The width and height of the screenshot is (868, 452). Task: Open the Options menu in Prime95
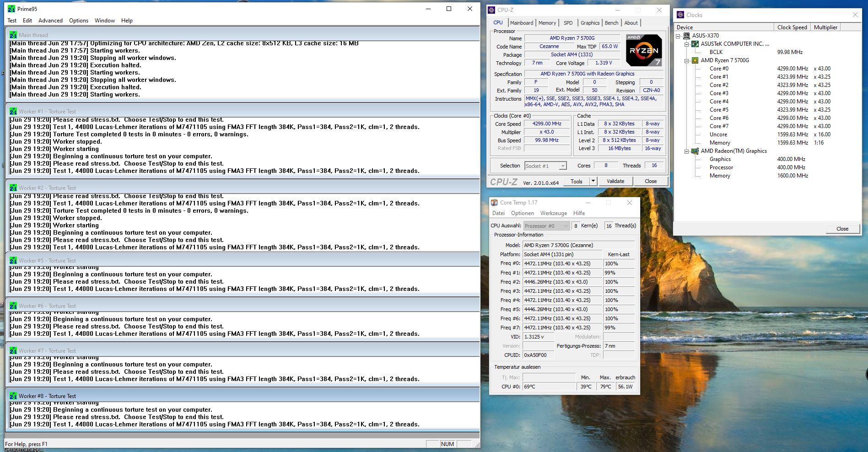pos(79,21)
